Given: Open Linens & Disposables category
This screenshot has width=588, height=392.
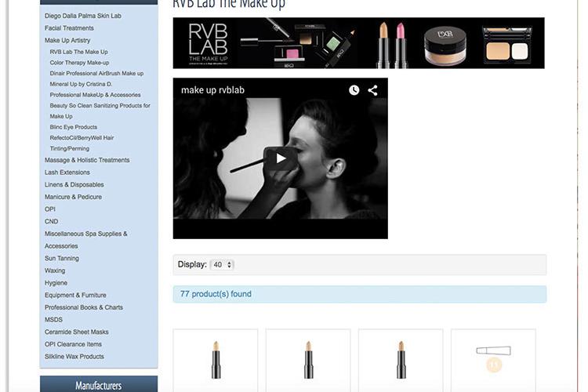Looking at the screenshot, I should (x=74, y=184).
